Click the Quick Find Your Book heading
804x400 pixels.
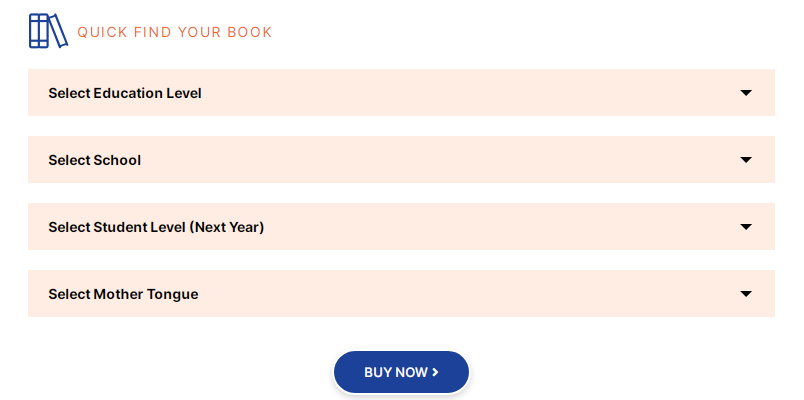(174, 32)
